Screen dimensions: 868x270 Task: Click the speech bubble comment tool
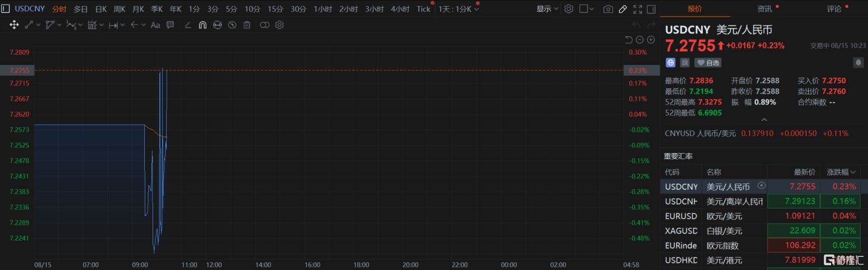[170, 25]
